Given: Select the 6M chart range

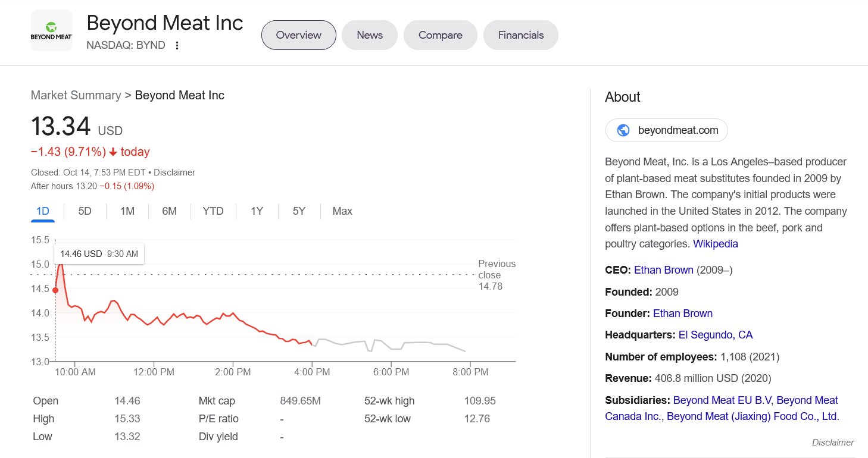Looking at the screenshot, I should point(170,211).
